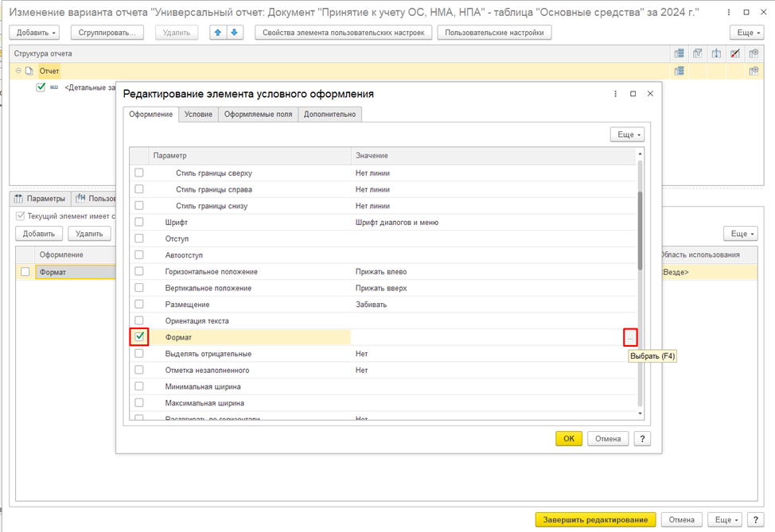
Task: Confirm the dialog with the yellow OK button
Action: pos(569,439)
